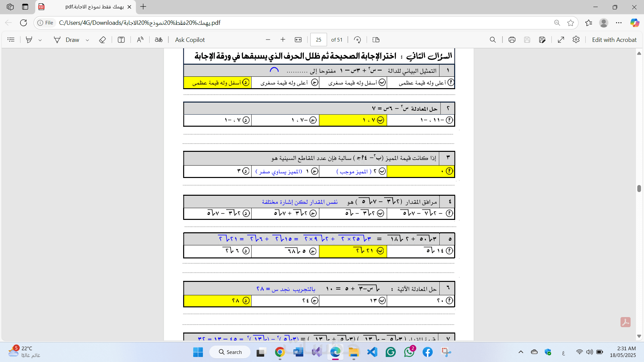Click the Fit to width icon
Screen dimensions: 644x362
coord(298,40)
